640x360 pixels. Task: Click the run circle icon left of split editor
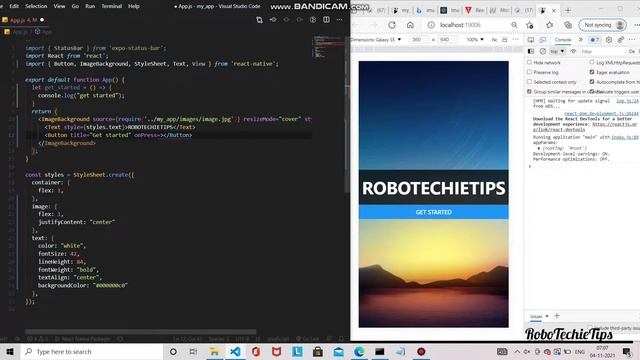313,20
